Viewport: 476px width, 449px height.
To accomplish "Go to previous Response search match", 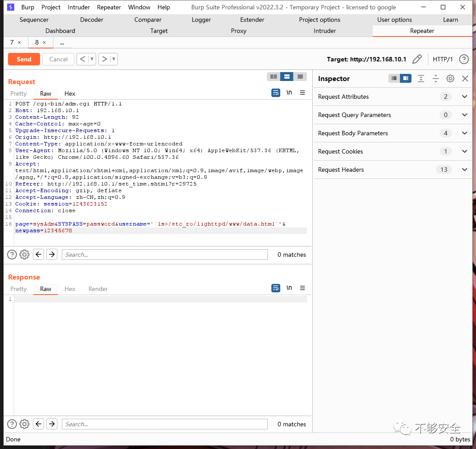I will (x=39, y=424).
